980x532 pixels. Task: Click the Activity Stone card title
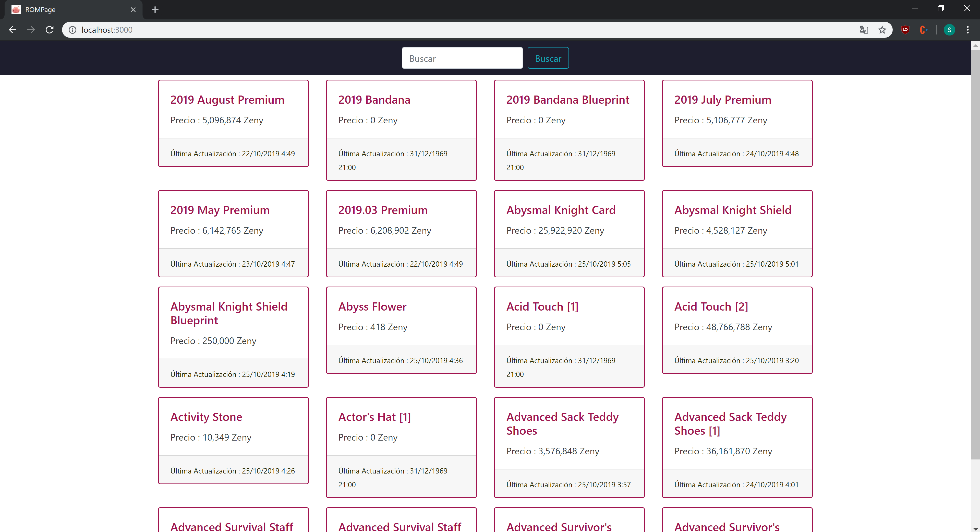pyautogui.click(x=206, y=417)
